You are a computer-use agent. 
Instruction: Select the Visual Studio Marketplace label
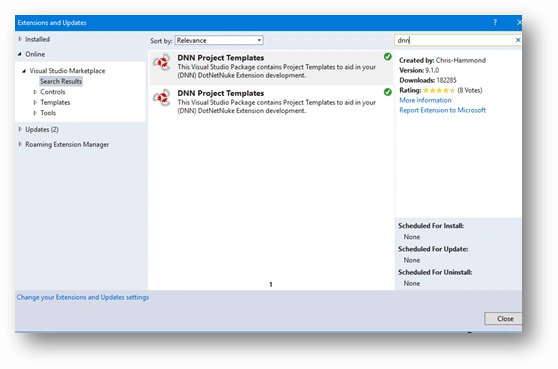point(67,71)
